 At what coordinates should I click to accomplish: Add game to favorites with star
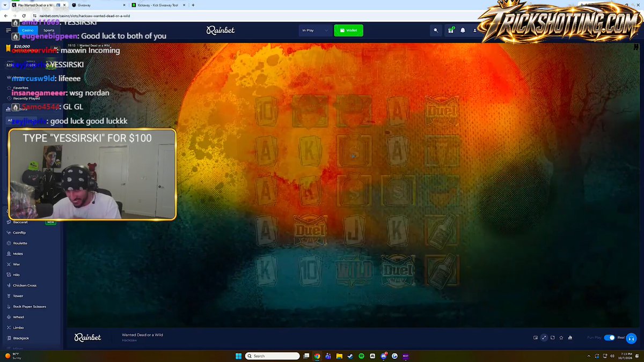561,337
